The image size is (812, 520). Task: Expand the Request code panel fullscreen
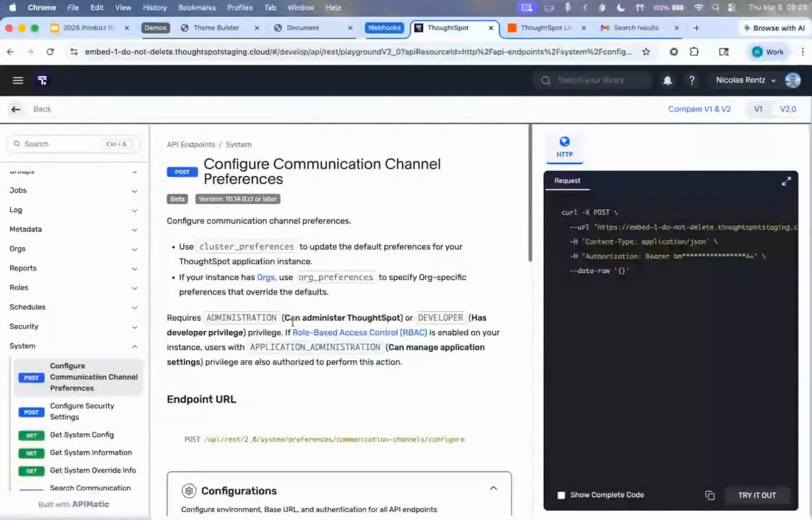(786, 182)
